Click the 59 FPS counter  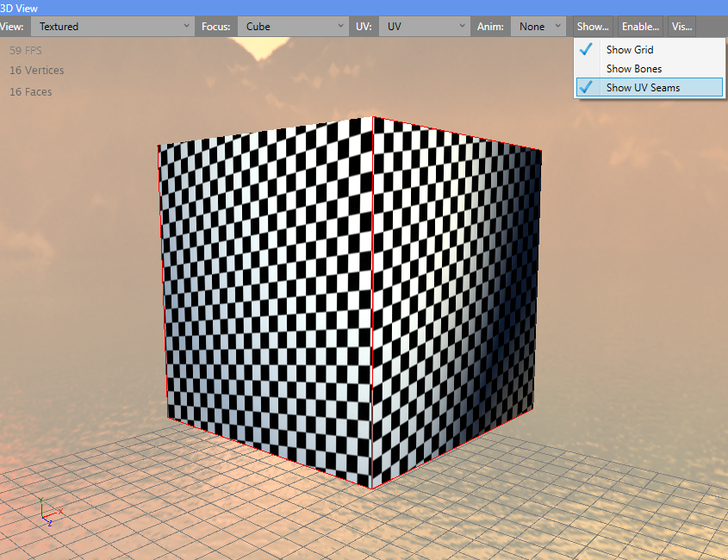[26, 51]
